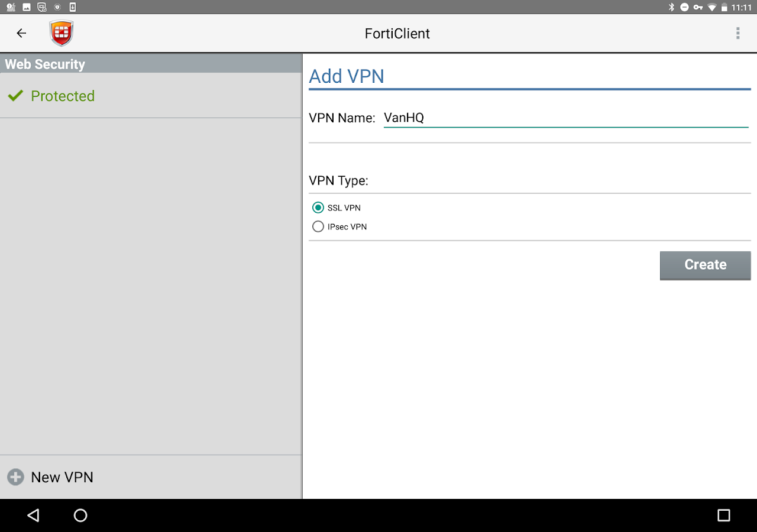
Task: Tap the back arrow in header
Action: click(x=21, y=33)
